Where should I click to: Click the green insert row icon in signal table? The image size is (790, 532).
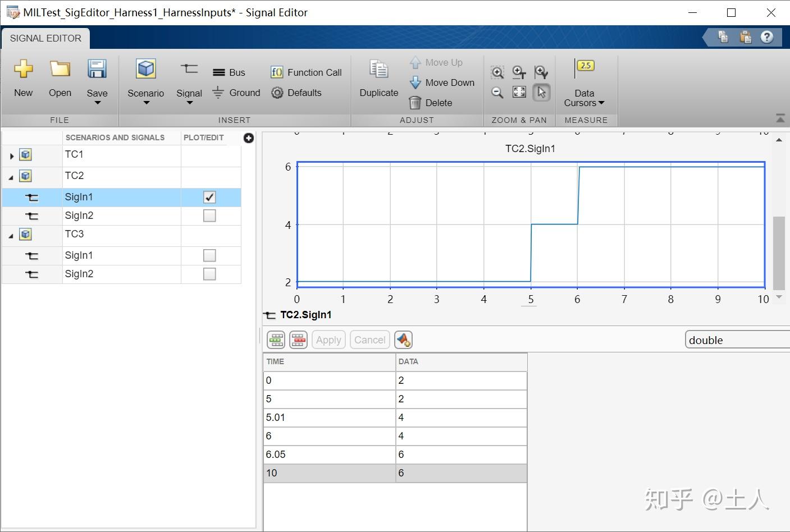coord(276,340)
